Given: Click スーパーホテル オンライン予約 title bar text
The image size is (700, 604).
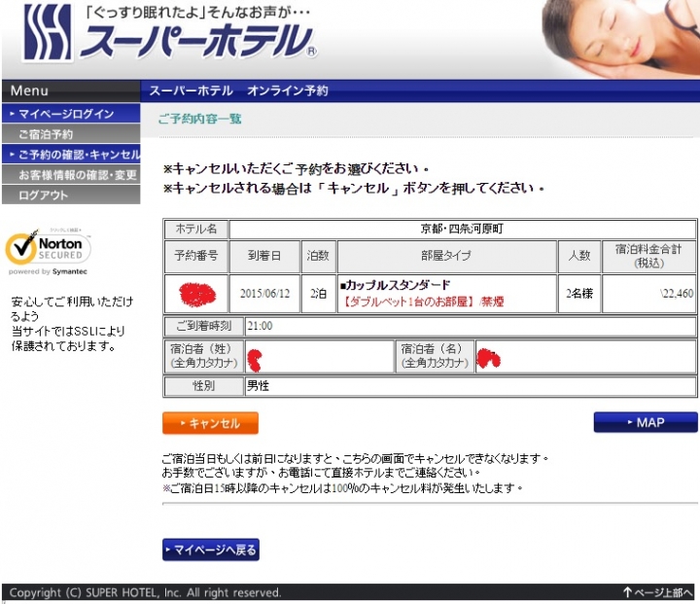Looking at the screenshot, I should point(238,90).
